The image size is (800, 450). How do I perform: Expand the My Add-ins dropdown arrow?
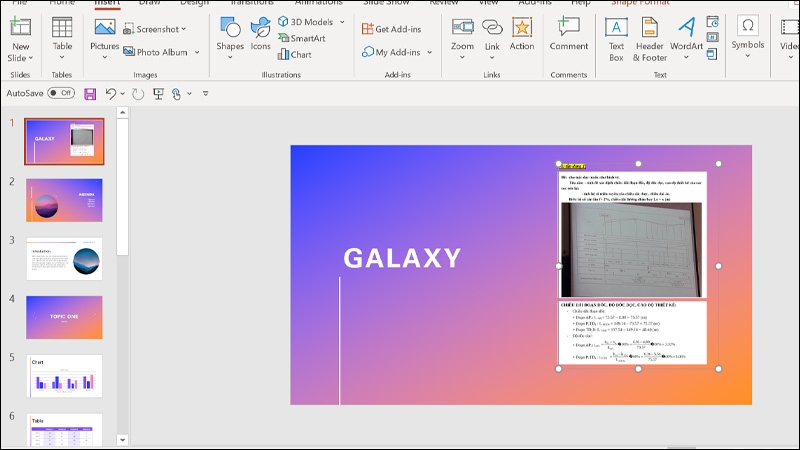430,52
